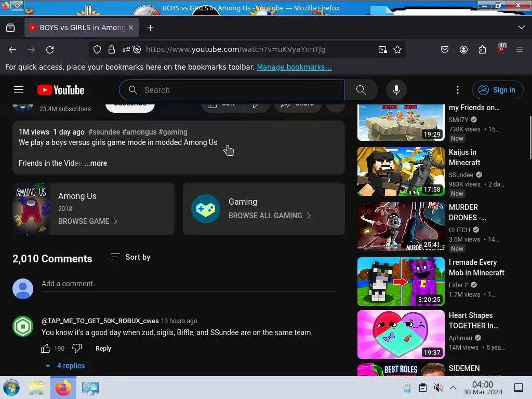Image resolution: width=532 pixels, height=399 pixels.
Task: Reload the page with refresh icon
Action: click(x=50, y=49)
